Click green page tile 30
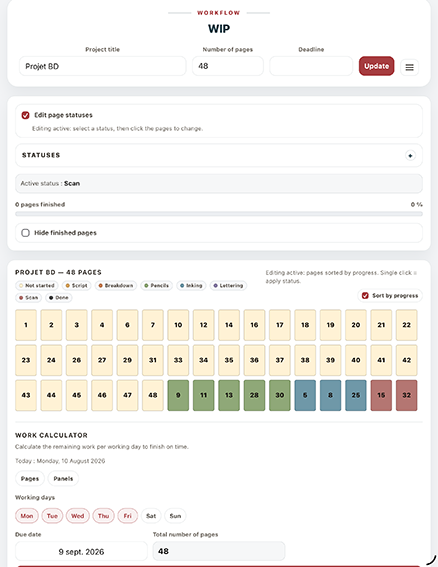The height and width of the screenshot is (567, 438). coord(280,395)
